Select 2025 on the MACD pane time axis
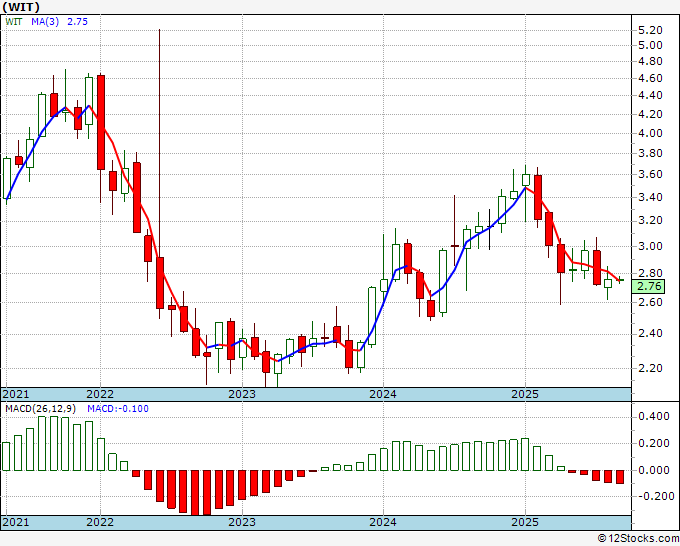The width and height of the screenshot is (680, 546). [525, 522]
